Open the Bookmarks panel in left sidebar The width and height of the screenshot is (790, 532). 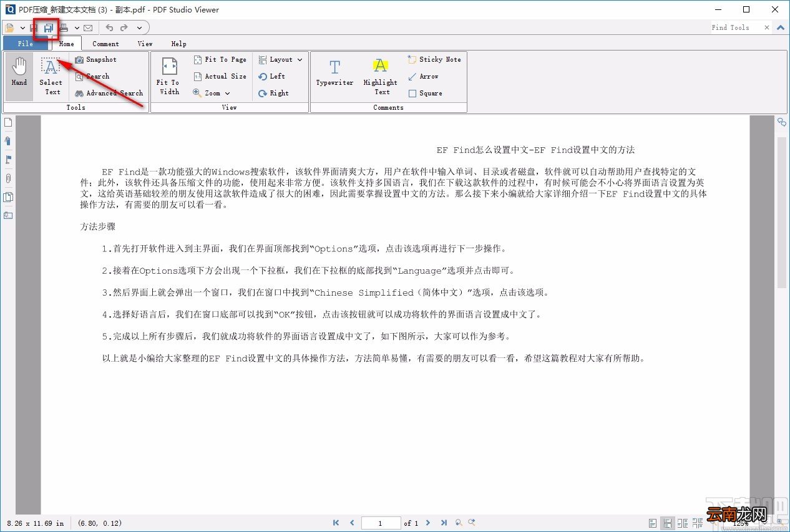(8, 141)
